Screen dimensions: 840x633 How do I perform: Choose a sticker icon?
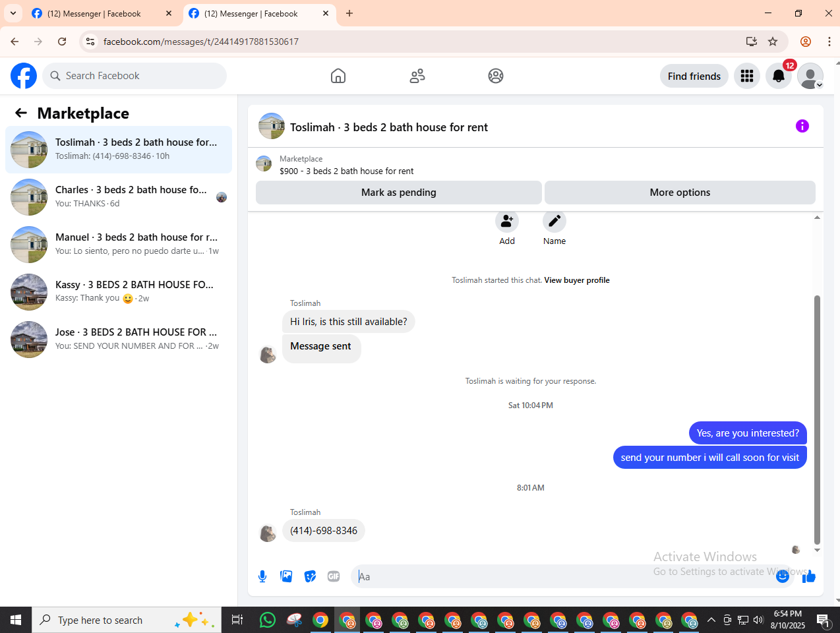(310, 576)
